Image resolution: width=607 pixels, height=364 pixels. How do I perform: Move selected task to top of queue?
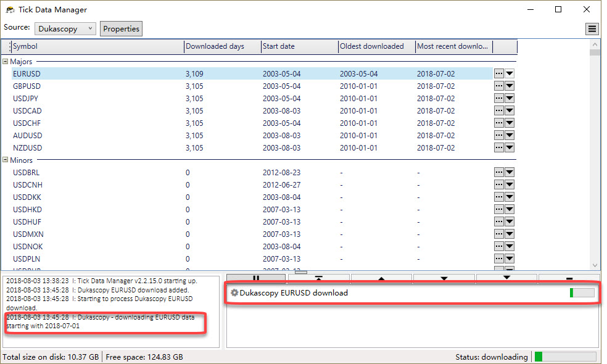tap(319, 279)
